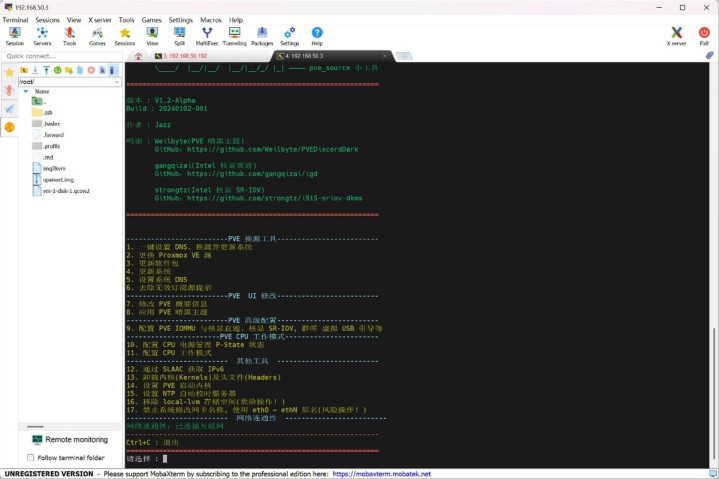
Task: Open the mobaxterm.mobatek.net link
Action: point(382,473)
